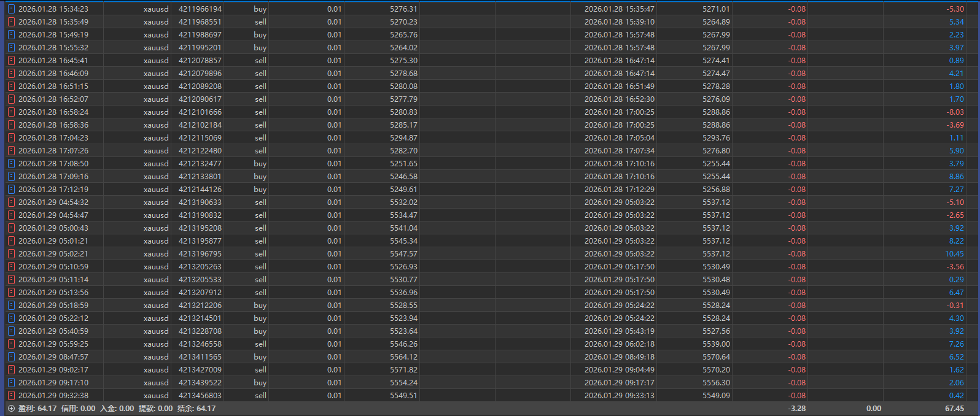The width and height of the screenshot is (980, 416).
Task: Click the profit value 8.86
Action: (x=957, y=177)
